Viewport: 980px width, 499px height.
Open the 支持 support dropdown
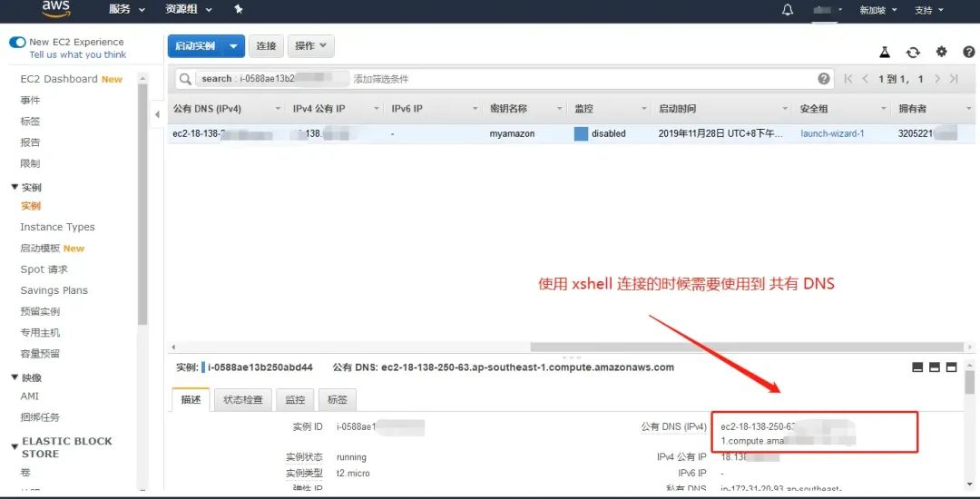(x=929, y=10)
